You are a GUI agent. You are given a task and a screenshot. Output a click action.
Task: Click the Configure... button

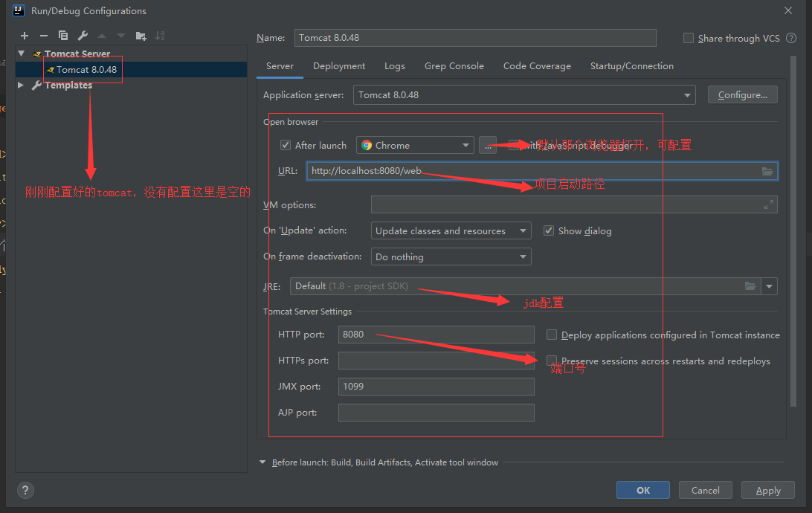click(743, 95)
